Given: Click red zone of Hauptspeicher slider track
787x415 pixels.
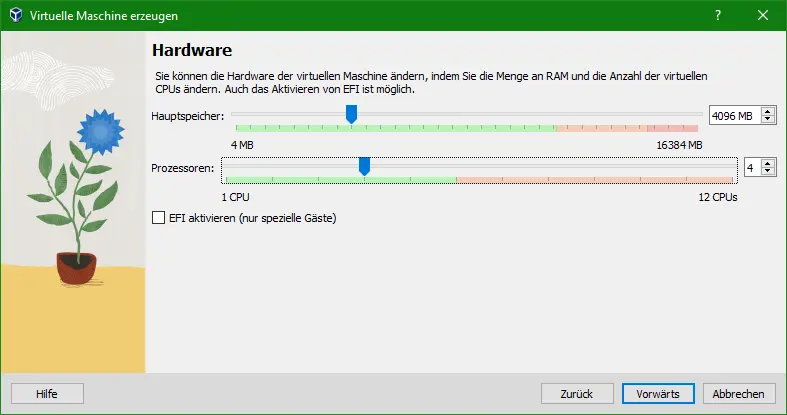Looking at the screenshot, I should [627, 128].
